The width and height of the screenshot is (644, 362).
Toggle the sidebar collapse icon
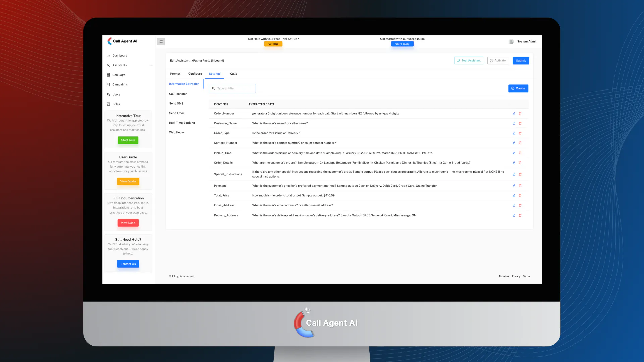pyautogui.click(x=161, y=42)
